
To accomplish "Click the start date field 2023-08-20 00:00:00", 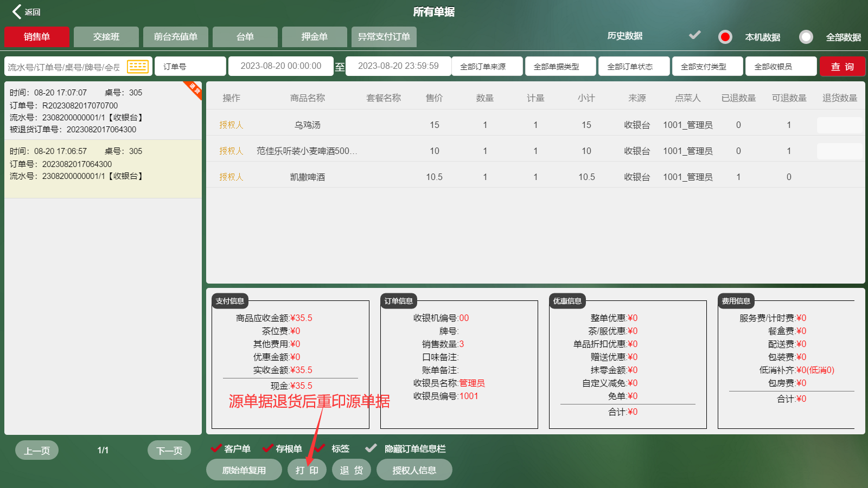I will [281, 66].
